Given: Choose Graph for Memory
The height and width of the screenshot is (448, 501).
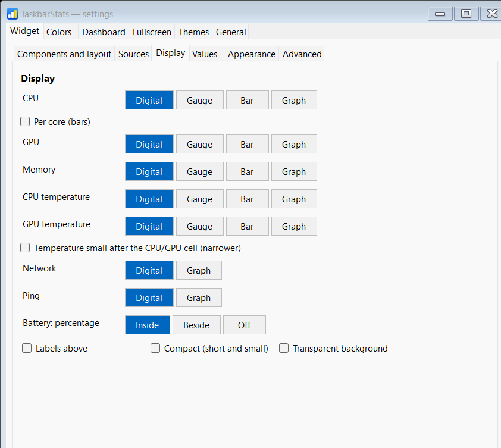Looking at the screenshot, I should coord(294,171).
